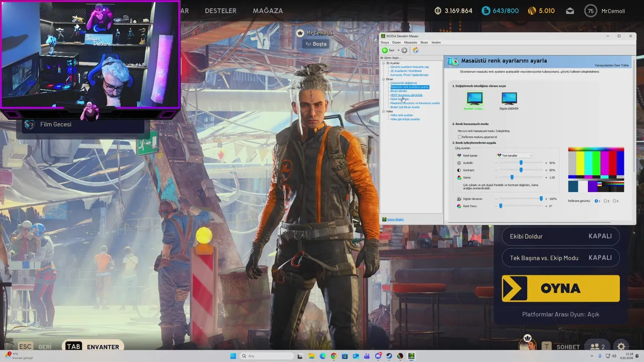This screenshot has width=644, height=362.
Task: Open the Yardım menu
Action: (436, 42)
